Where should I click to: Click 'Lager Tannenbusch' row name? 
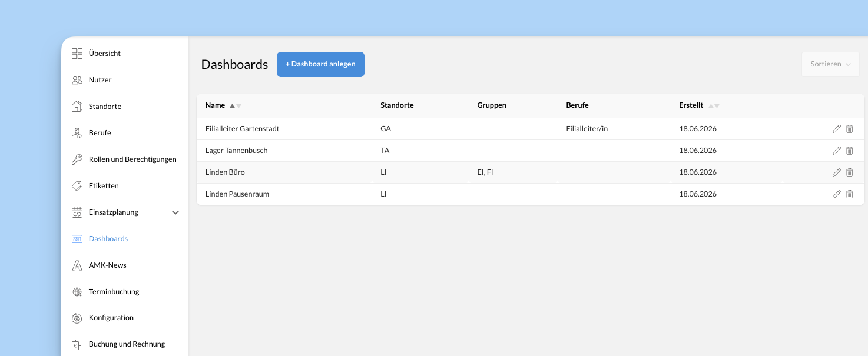236,151
